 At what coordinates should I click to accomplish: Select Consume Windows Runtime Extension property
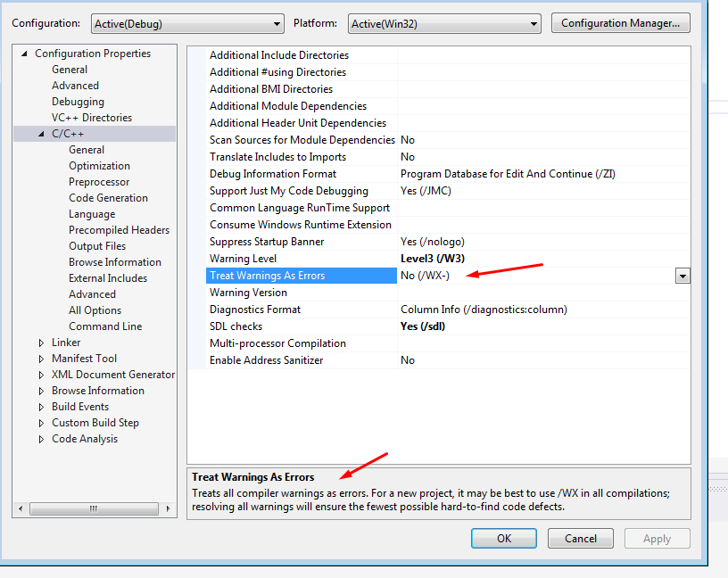(302, 225)
